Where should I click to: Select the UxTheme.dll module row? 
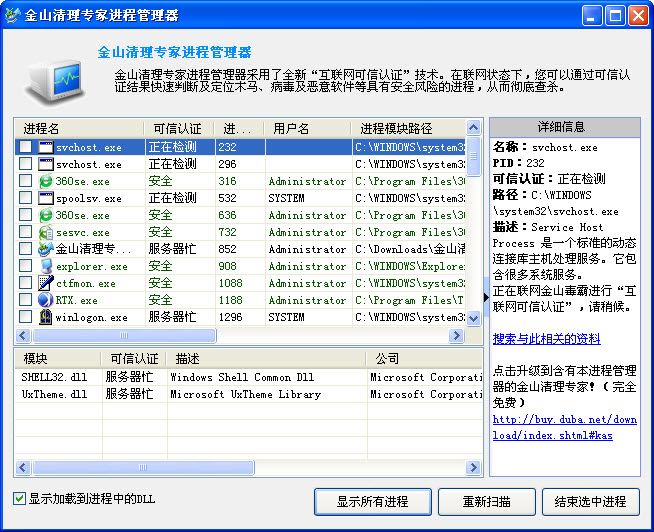[249, 394]
